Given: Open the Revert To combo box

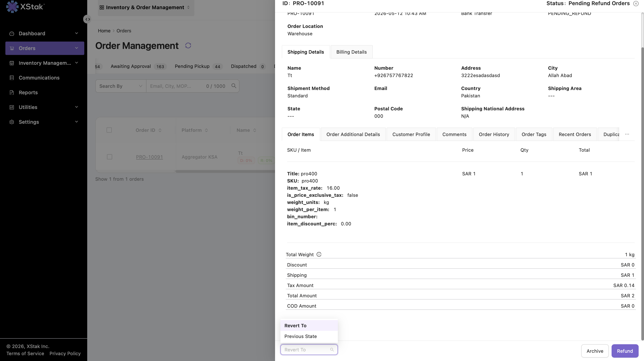Looking at the screenshot, I should pos(309,350).
